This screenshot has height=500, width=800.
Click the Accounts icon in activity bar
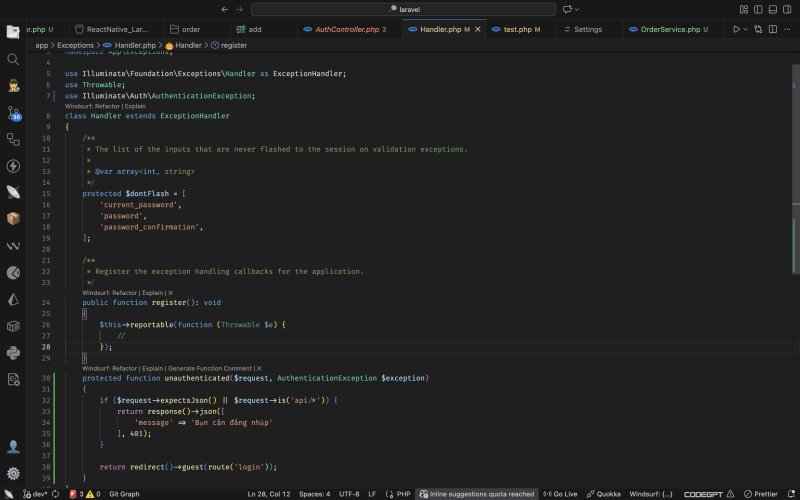click(13, 446)
